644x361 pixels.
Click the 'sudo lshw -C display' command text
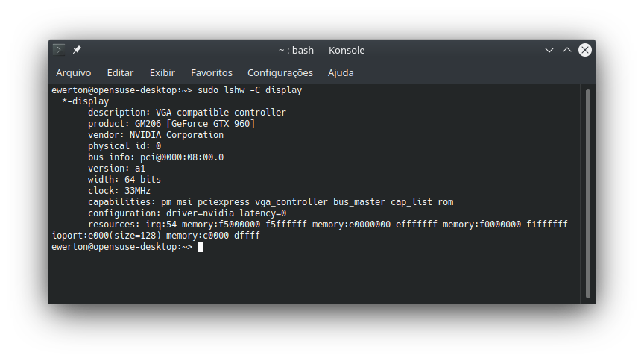pyautogui.click(x=250, y=90)
